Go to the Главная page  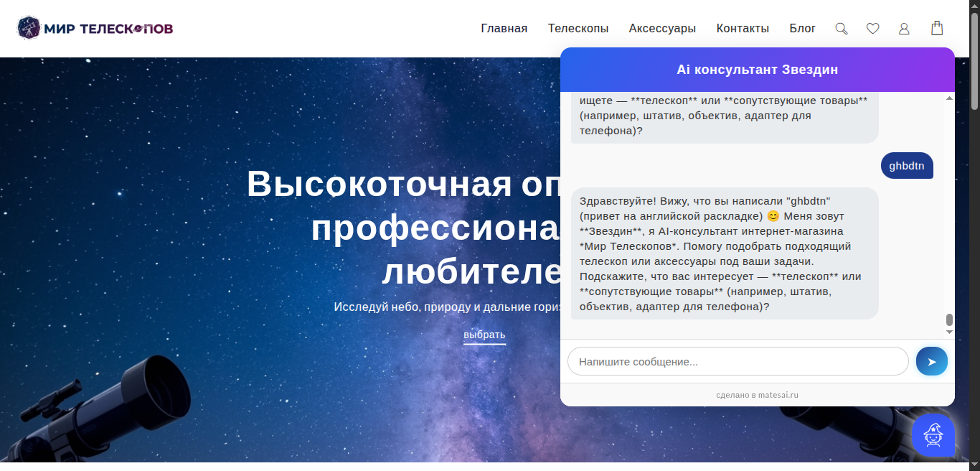click(x=504, y=29)
